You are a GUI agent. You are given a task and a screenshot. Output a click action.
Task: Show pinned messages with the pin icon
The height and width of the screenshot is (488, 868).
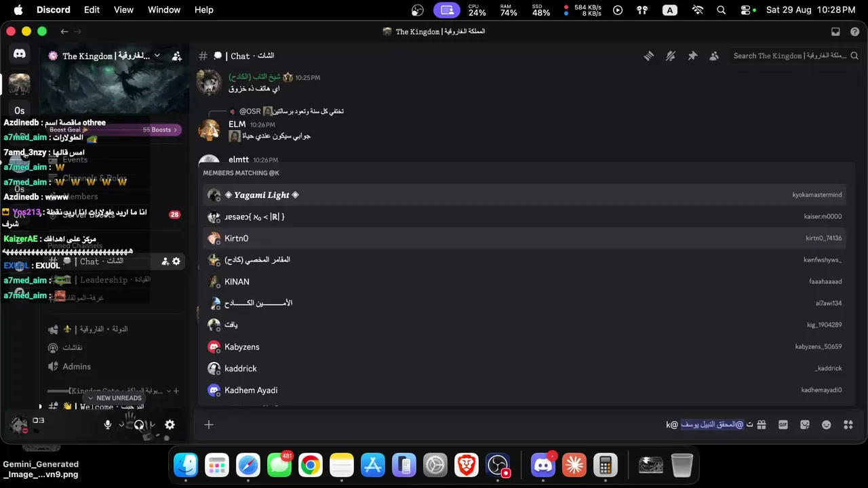tap(692, 56)
